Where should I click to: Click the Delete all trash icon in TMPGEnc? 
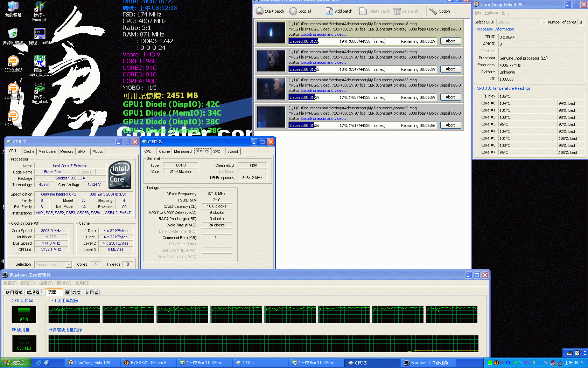[397, 11]
